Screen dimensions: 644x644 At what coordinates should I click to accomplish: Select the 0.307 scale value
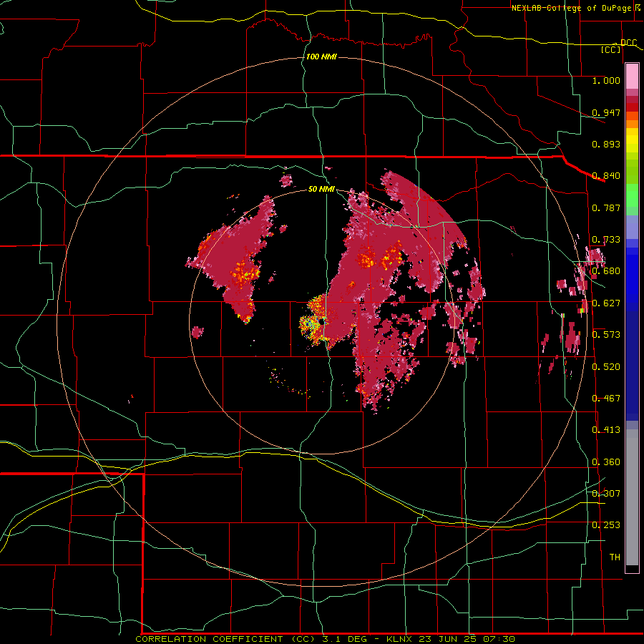pos(606,494)
